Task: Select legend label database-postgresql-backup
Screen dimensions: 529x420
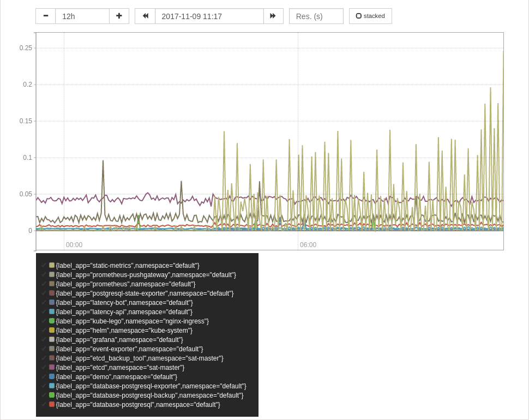Action: click(149, 395)
